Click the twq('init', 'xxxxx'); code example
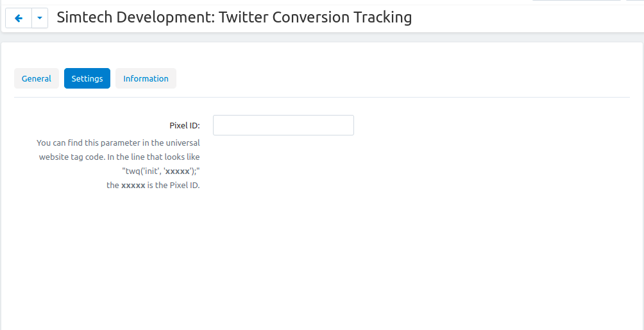This screenshot has width=644, height=330. (x=161, y=171)
